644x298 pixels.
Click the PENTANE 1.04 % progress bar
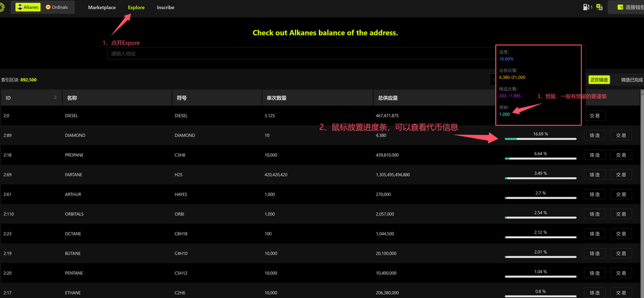[x=540, y=277]
